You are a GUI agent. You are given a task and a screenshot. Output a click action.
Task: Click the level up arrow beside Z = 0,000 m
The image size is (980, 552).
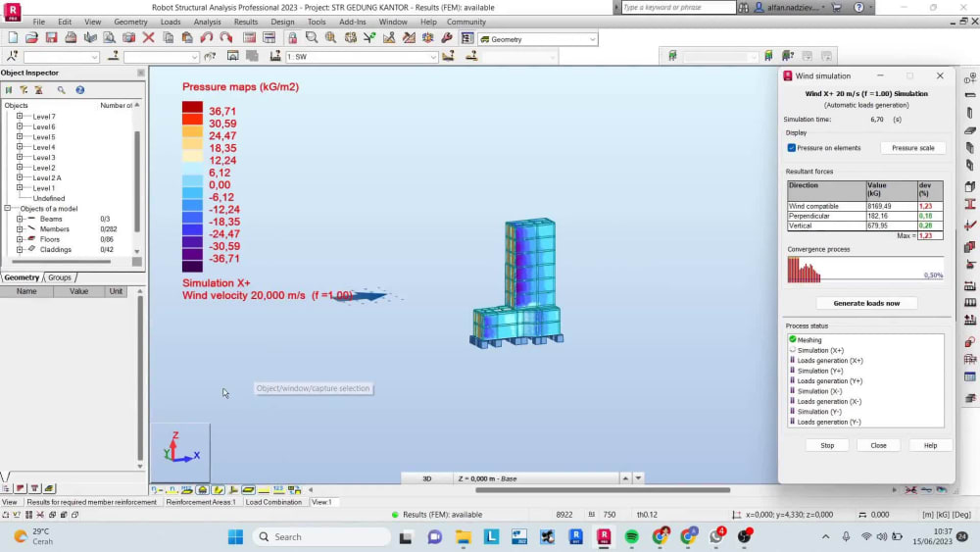(x=625, y=478)
